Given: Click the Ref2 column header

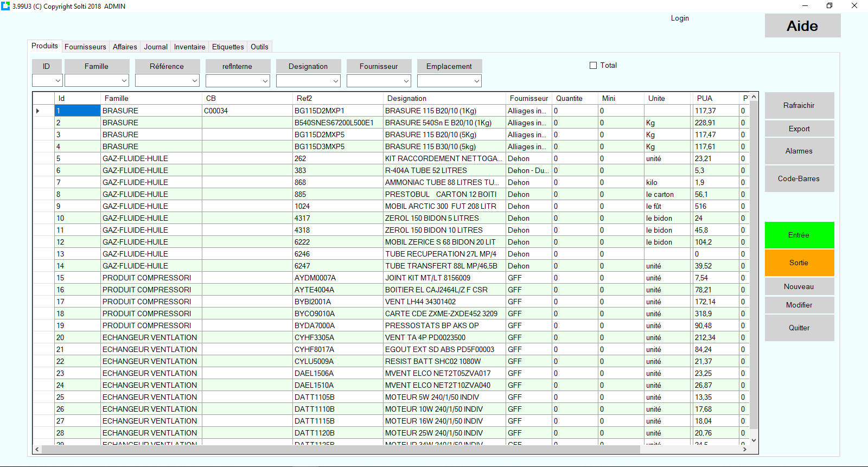Looking at the screenshot, I should point(338,98).
